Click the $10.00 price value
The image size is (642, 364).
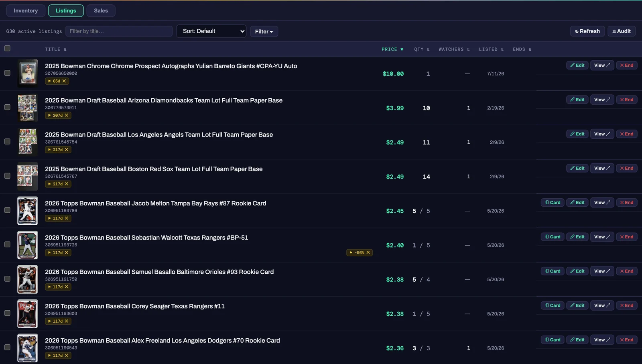(393, 74)
